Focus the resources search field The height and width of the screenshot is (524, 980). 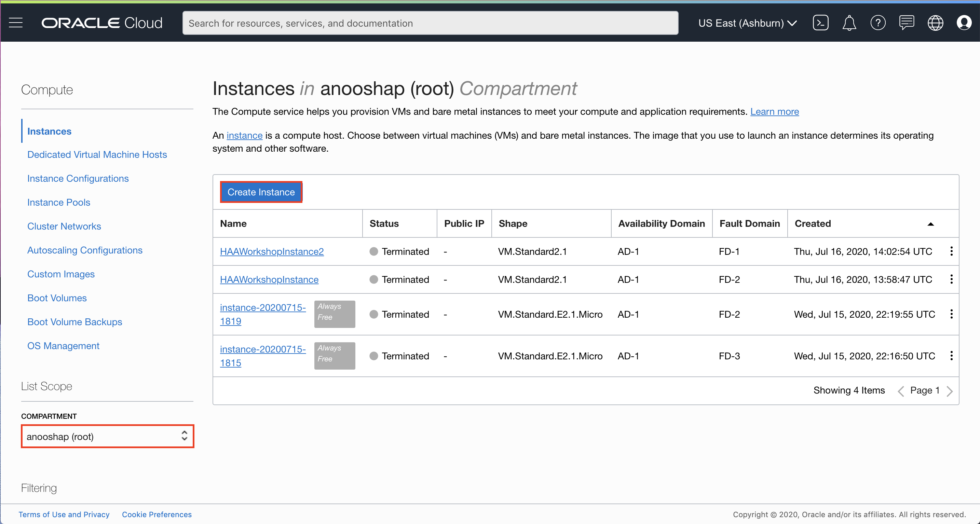click(x=430, y=23)
